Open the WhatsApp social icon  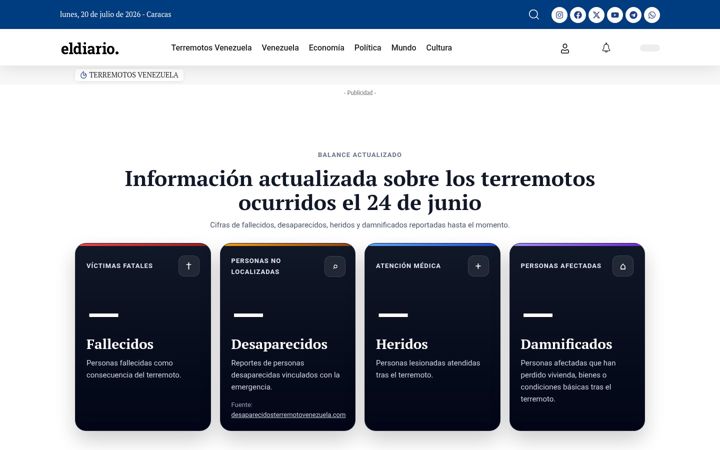pos(652,15)
